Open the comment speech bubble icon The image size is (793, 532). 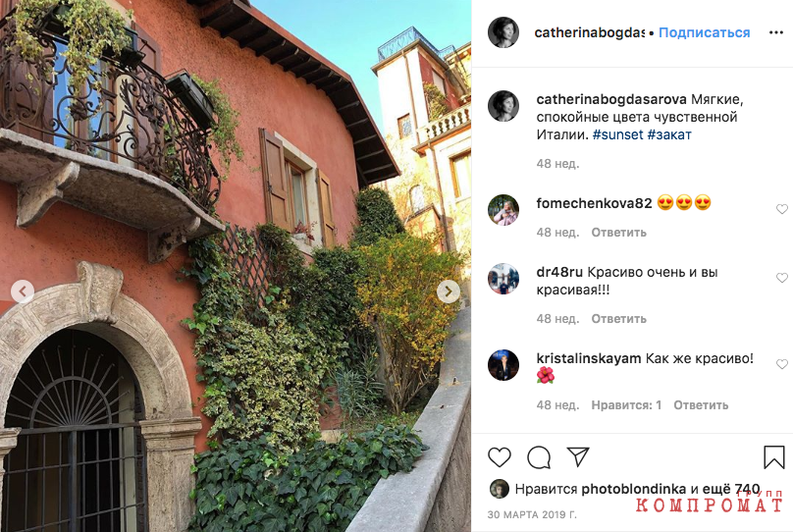point(539,457)
